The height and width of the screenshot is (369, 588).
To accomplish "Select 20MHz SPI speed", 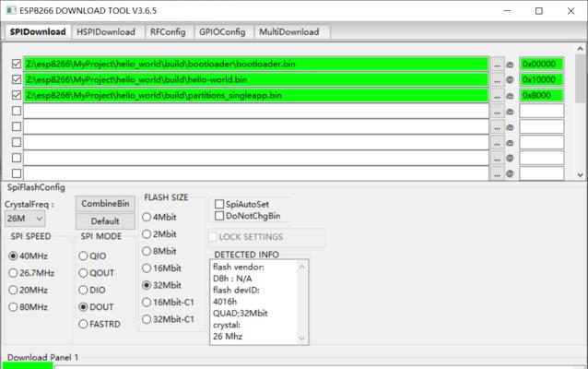I will pos(13,291).
